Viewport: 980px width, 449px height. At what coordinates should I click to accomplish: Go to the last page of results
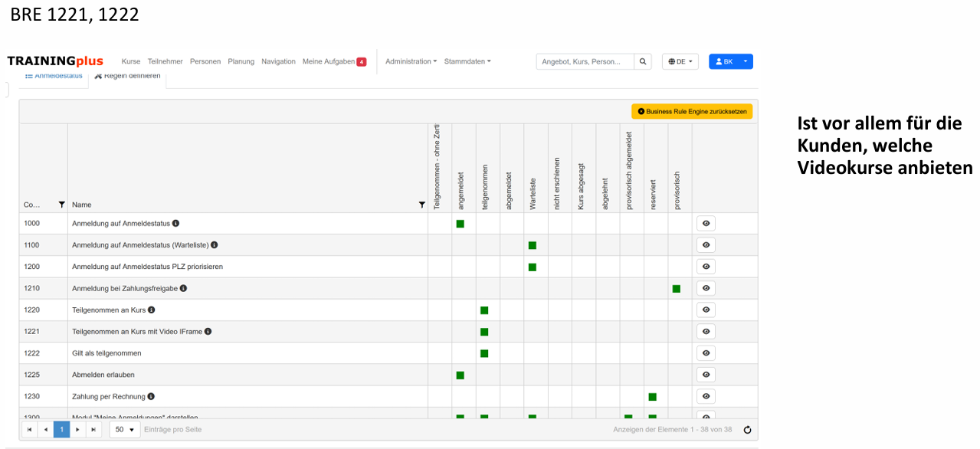click(93, 430)
